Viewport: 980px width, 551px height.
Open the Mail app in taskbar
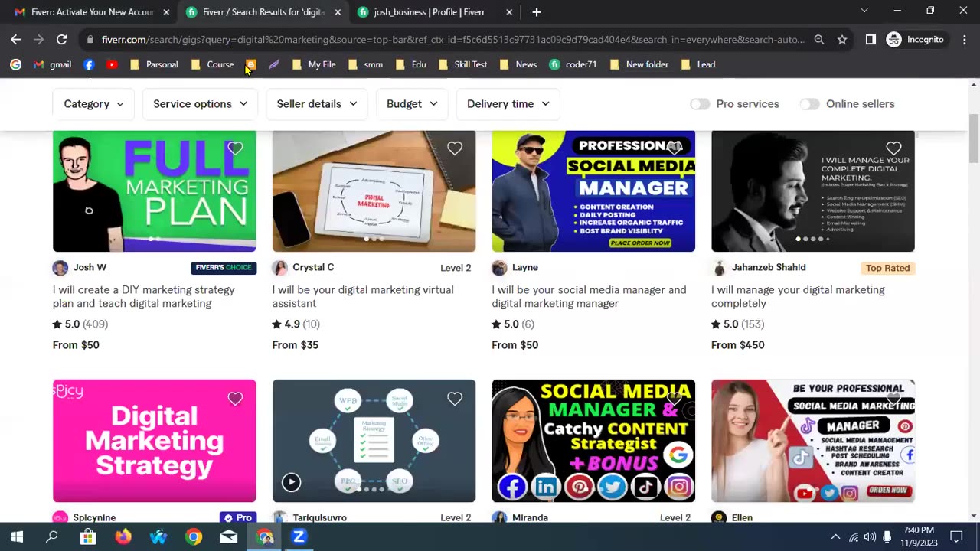[229, 536]
